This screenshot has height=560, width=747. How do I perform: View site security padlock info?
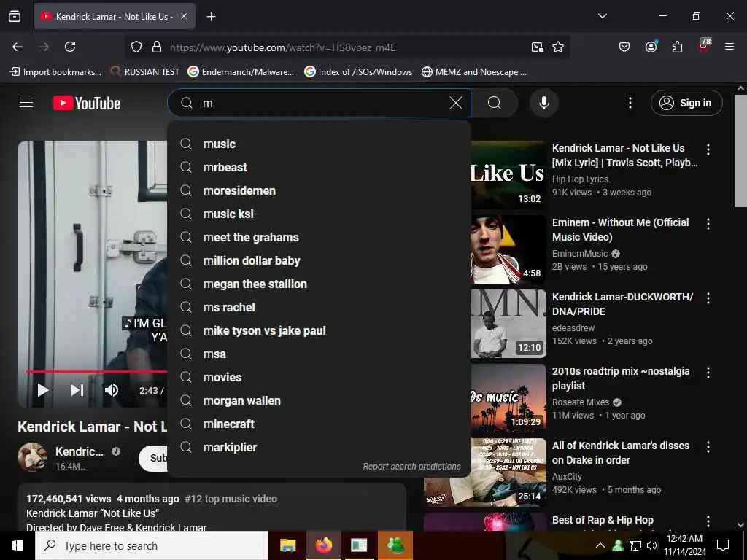point(156,47)
